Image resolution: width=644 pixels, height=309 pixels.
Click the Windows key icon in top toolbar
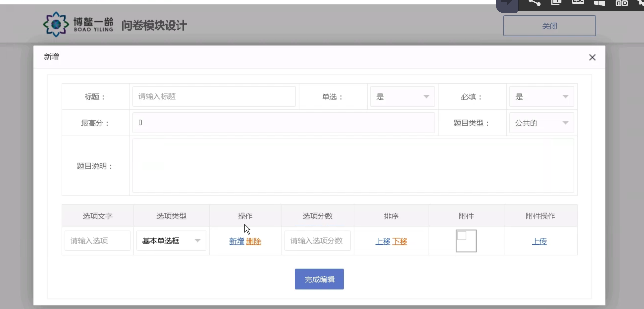(x=599, y=3)
